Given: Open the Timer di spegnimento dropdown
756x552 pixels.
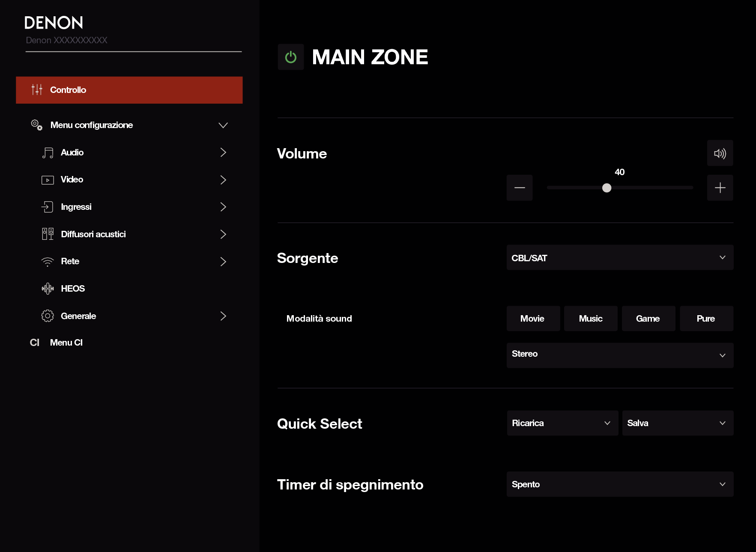Looking at the screenshot, I should pos(619,484).
